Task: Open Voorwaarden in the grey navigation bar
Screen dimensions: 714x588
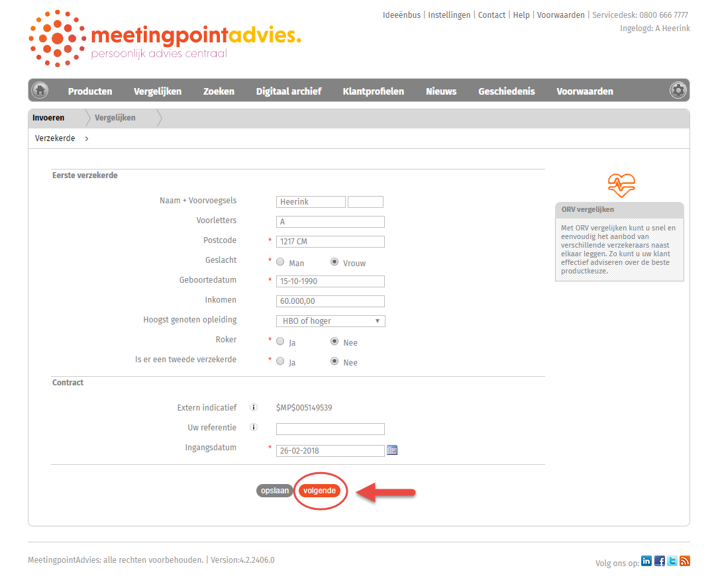Action: tap(585, 91)
